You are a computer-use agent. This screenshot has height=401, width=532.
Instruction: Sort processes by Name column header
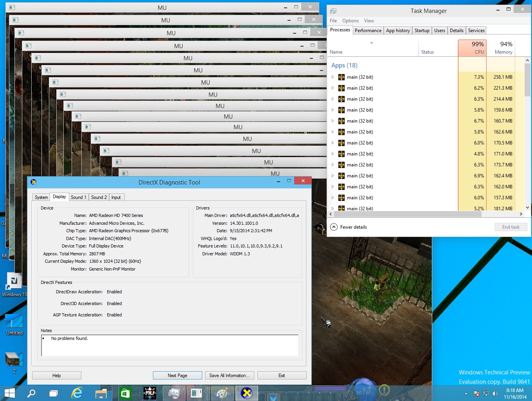(x=373, y=49)
